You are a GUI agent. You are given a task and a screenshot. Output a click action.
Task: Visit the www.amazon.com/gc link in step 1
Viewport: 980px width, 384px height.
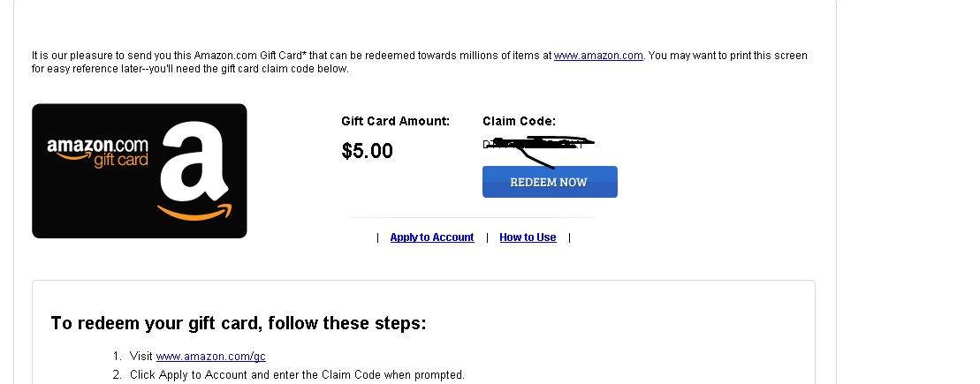coord(210,357)
